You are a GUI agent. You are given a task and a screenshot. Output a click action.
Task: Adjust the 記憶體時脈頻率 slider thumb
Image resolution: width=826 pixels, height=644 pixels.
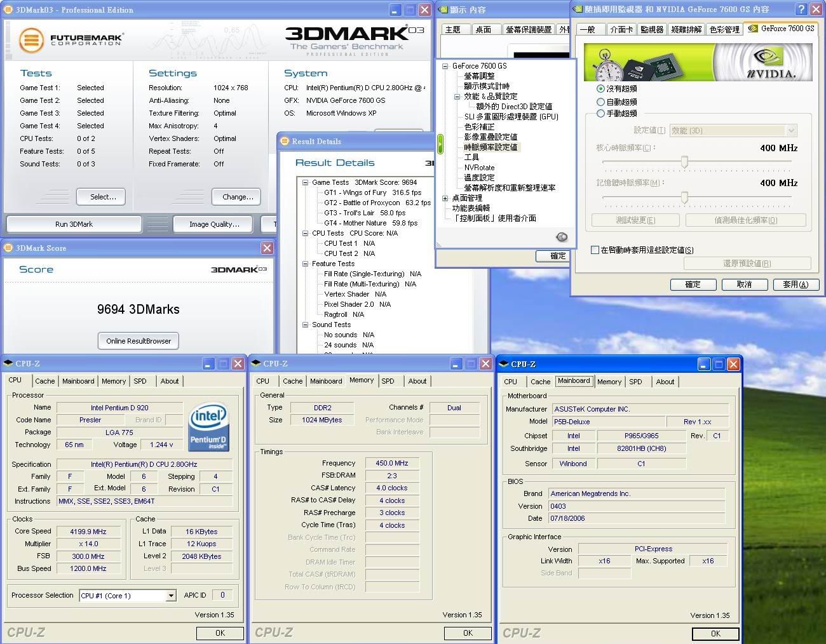click(684, 197)
